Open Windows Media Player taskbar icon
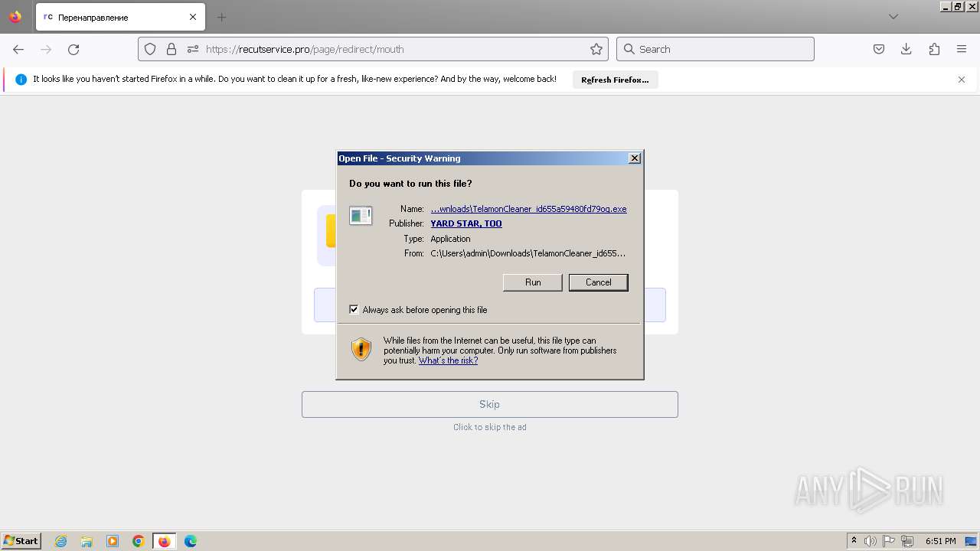This screenshot has width=980, height=551. (x=113, y=541)
